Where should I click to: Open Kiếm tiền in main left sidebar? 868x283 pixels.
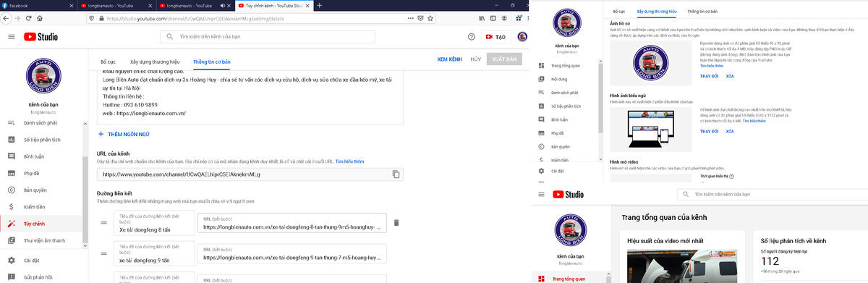tap(34, 207)
